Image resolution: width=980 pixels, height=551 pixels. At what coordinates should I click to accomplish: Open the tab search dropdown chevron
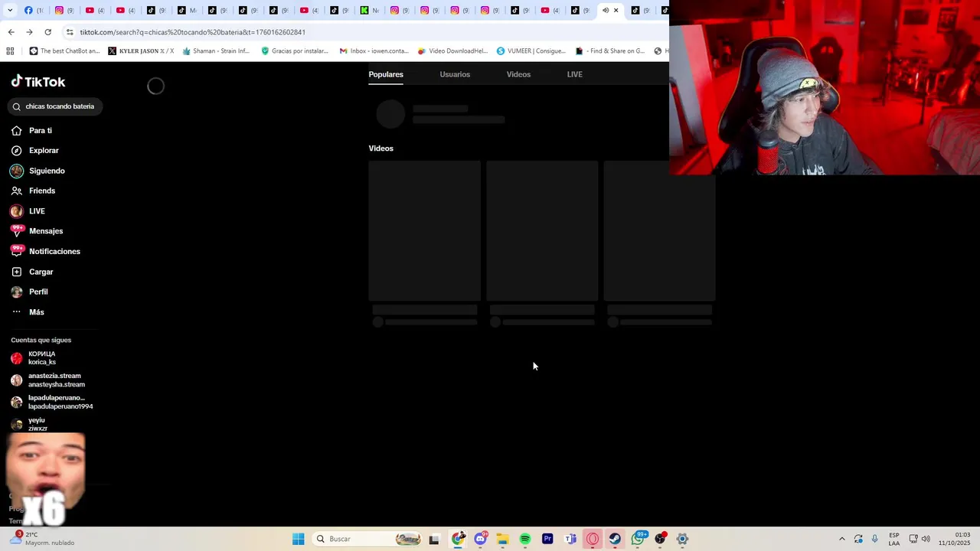pyautogui.click(x=10, y=11)
